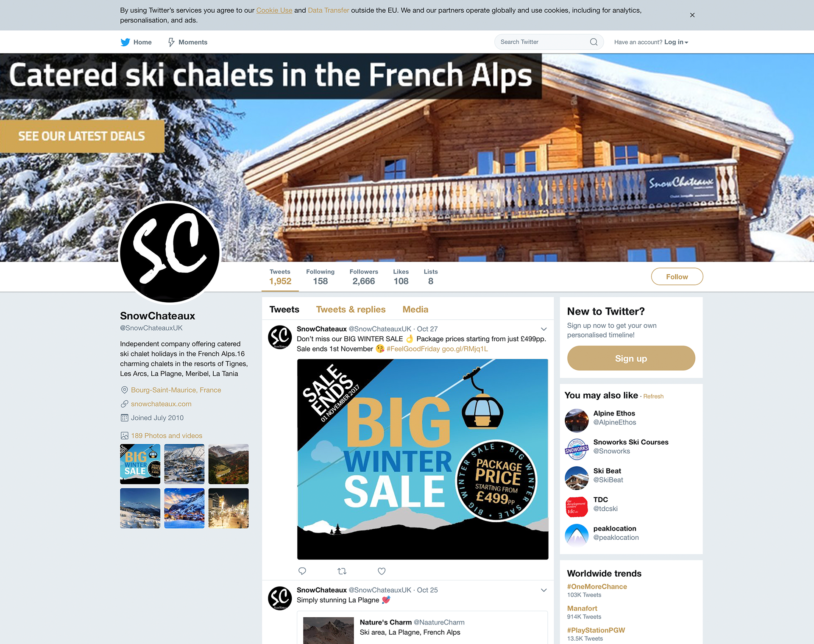Click the SnowChateaux SC profile avatar

pyautogui.click(x=170, y=253)
